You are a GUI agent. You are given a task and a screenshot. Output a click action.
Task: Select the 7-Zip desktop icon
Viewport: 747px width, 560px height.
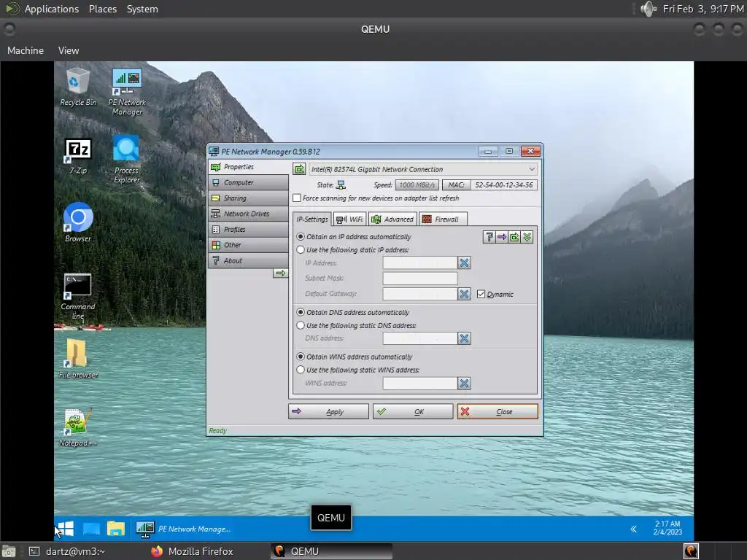click(78, 156)
